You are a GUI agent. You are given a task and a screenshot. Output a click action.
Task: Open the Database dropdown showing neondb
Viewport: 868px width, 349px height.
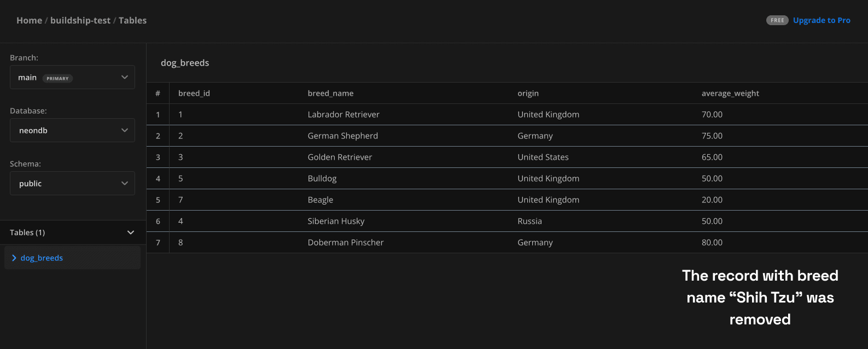point(72,130)
